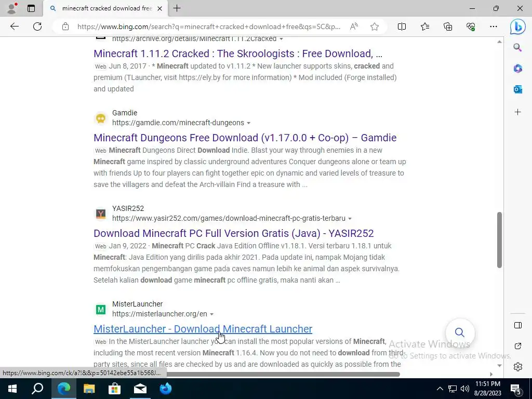Open Microsoft 365 sidebar icon
This screenshot has width=532, height=399.
point(518,69)
